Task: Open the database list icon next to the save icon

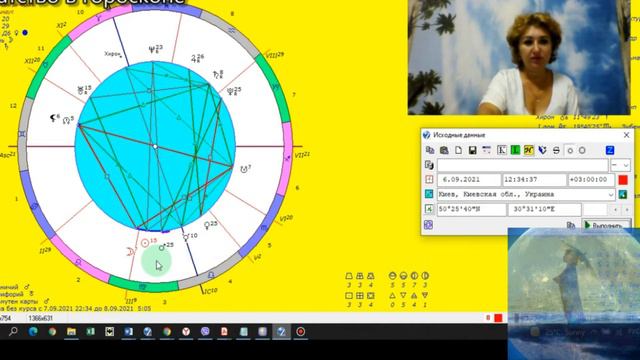Action: tap(487, 150)
